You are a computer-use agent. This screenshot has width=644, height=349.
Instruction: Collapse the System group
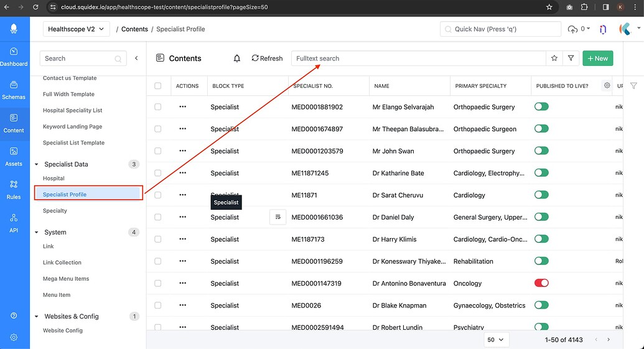coord(36,233)
